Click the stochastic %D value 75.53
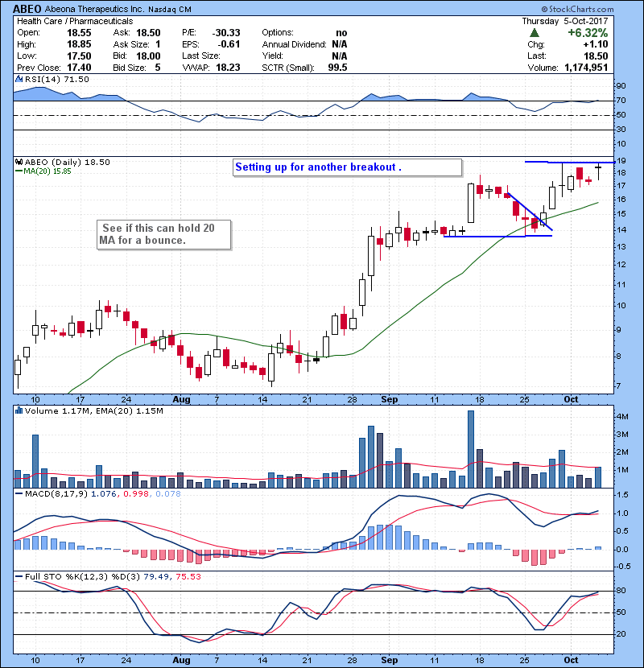This screenshot has height=668, width=644. pos(188,576)
